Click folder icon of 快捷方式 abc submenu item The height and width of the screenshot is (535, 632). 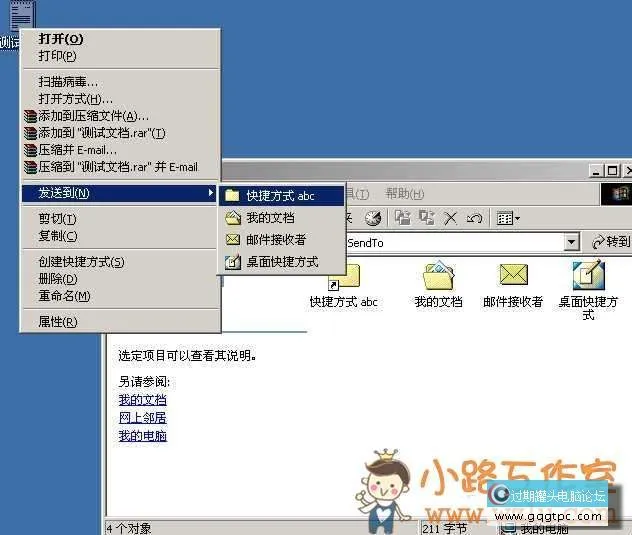232,196
